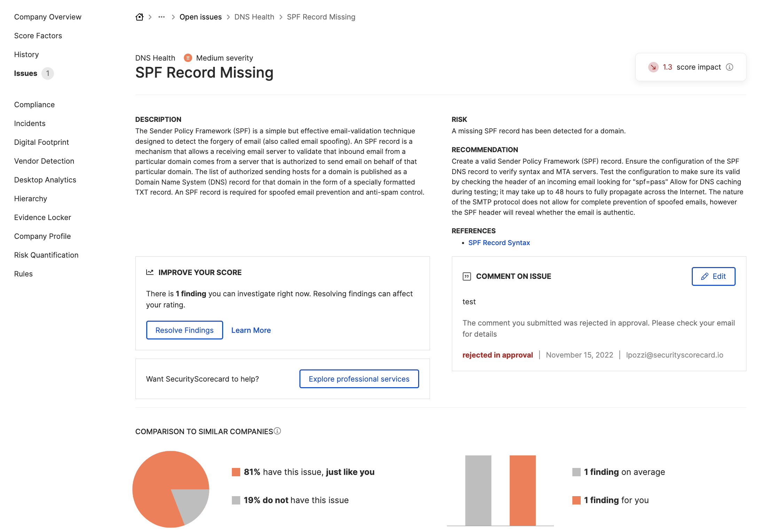Navigate to Compliance in the sidebar
The width and height of the screenshot is (768, 532).
[x=34, y=104]
